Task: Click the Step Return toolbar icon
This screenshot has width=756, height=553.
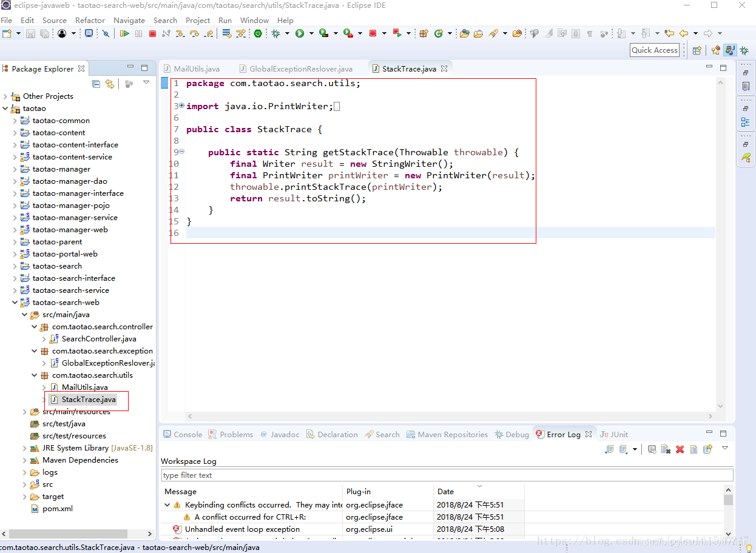Action: pos(208,33)
